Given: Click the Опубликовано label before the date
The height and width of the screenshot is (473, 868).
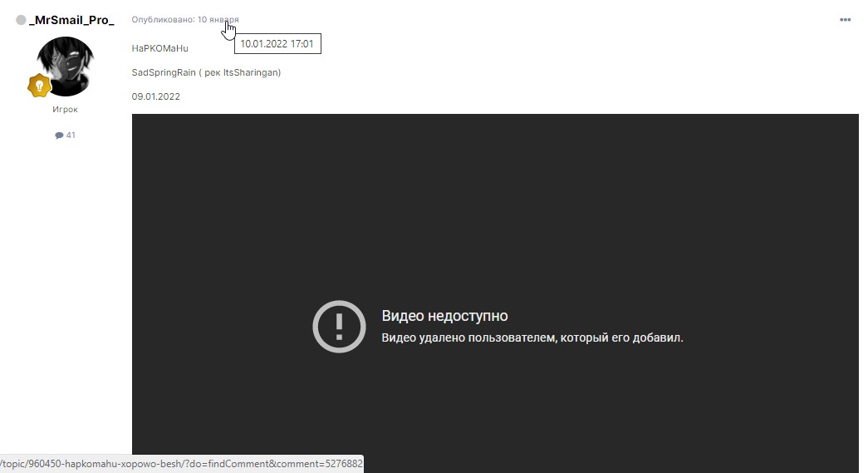Looking at the screenshot, I should [x=163, y=19].
